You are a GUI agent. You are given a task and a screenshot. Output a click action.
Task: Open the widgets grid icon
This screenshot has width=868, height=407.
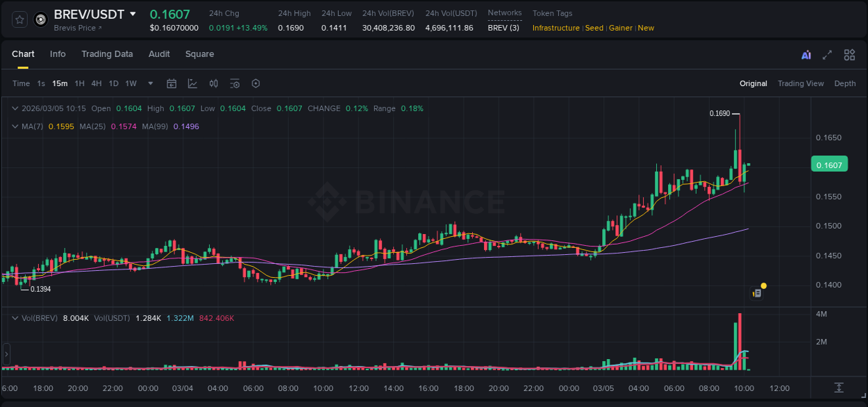click(849, 54)
